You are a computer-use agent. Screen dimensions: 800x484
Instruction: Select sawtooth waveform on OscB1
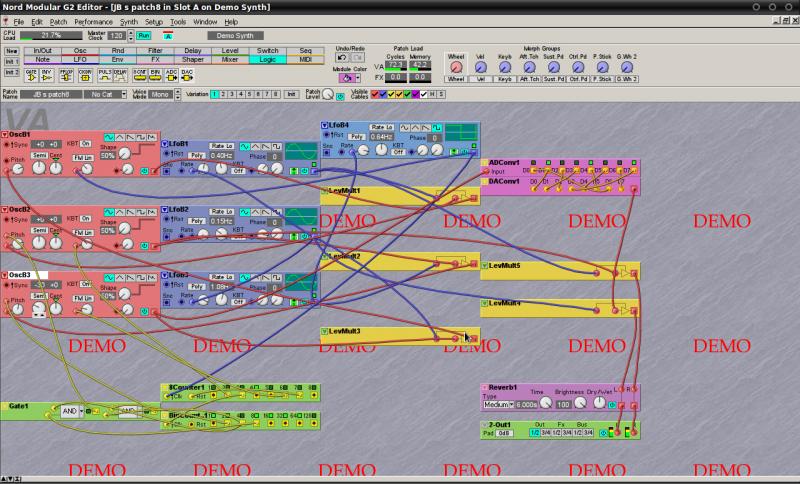[130, 137]
